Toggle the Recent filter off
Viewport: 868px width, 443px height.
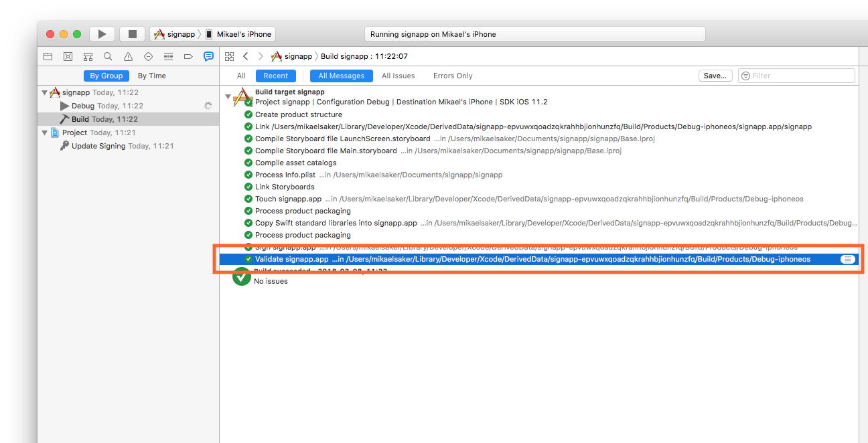click(275, 76)
